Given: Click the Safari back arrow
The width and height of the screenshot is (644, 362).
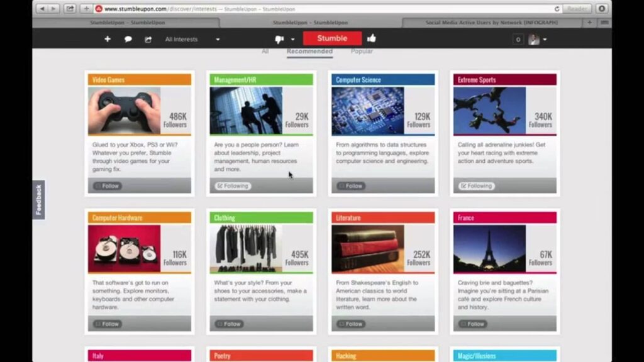Looking at the screenshot, I should pos(42,9).
